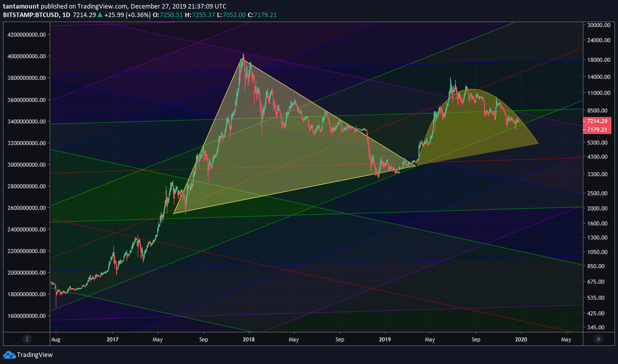Click the 3600000000.00 left axis label

[x=28, y=99]
